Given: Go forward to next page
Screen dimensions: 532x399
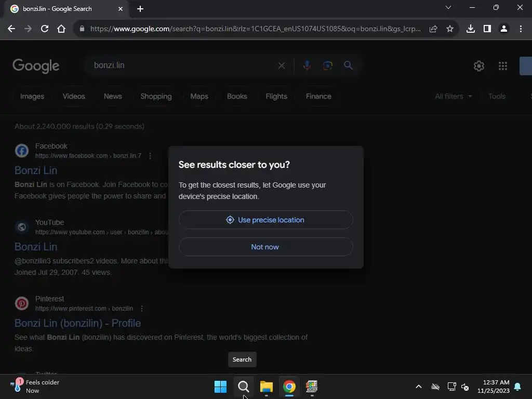Looking at the screenshot, I should 28,29.
